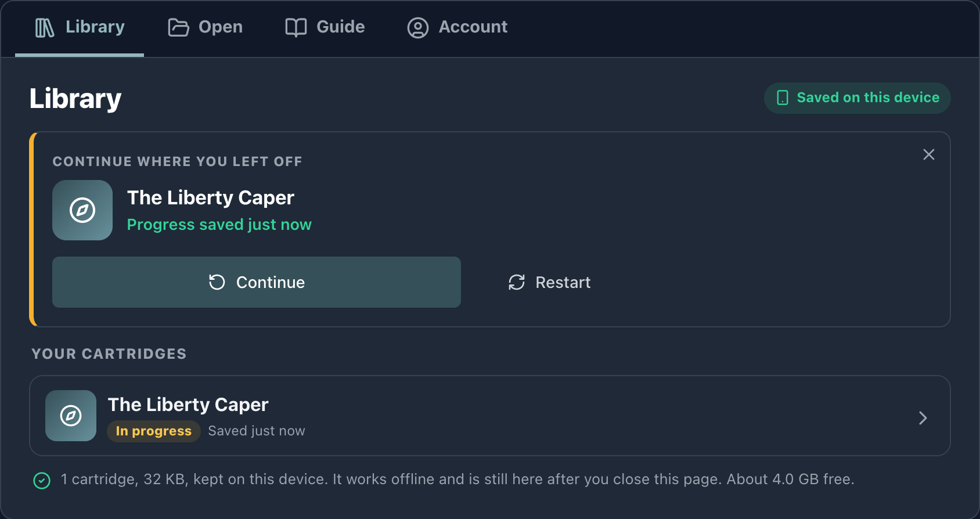
Task: Expand The Liberty Caper cartridge chevron
Action: point(923,418)
